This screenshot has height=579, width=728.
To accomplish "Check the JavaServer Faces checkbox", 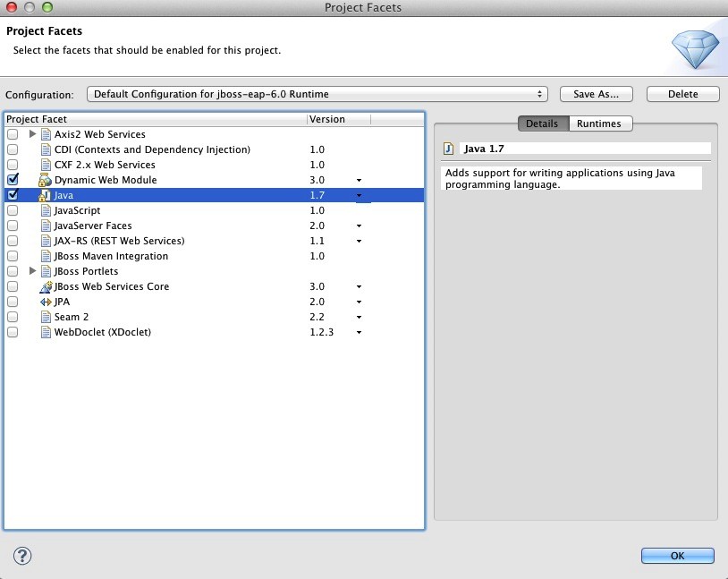I will [x=13, y=226].
